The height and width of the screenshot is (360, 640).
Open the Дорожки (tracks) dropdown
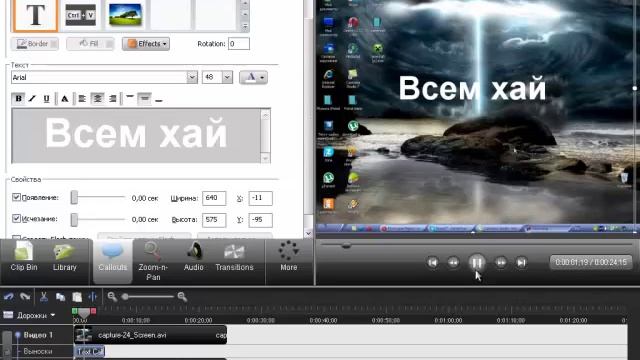(36, 316)
